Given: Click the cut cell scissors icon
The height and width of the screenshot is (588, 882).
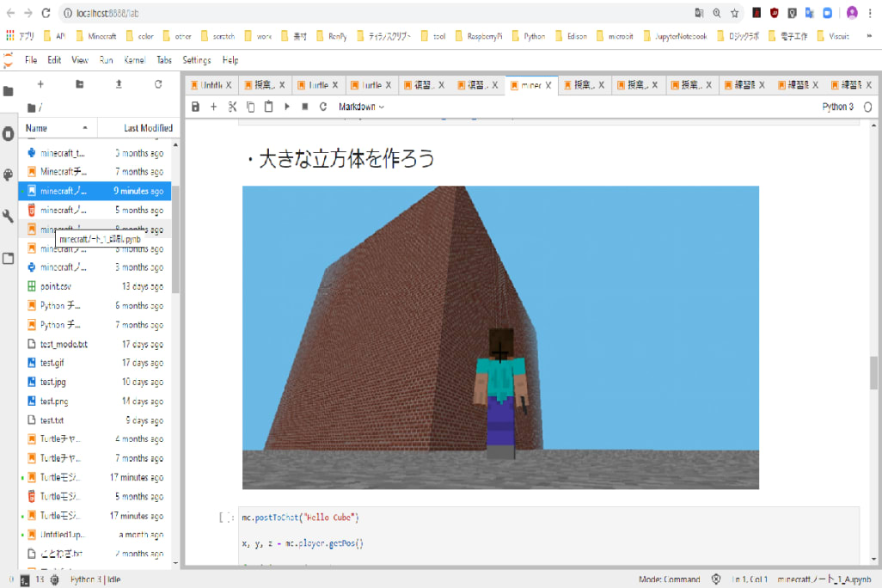Looking at the screenshot, I should coord(231,107).
